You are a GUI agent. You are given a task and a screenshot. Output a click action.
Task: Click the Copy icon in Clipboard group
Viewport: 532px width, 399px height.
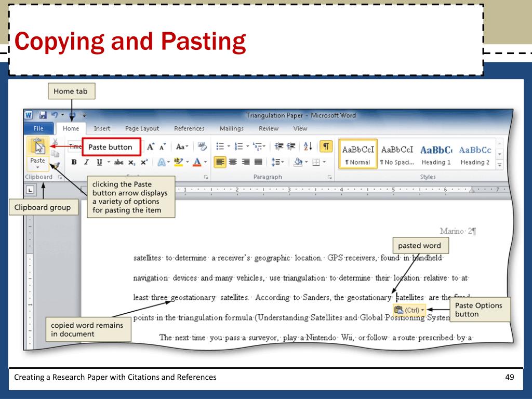(x=55, y=154)
